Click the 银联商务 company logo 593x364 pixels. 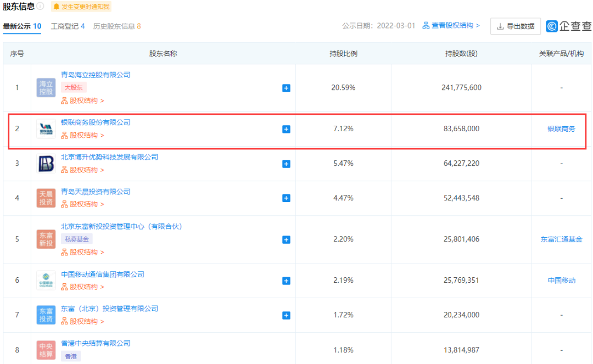click(x=46, y=129)
